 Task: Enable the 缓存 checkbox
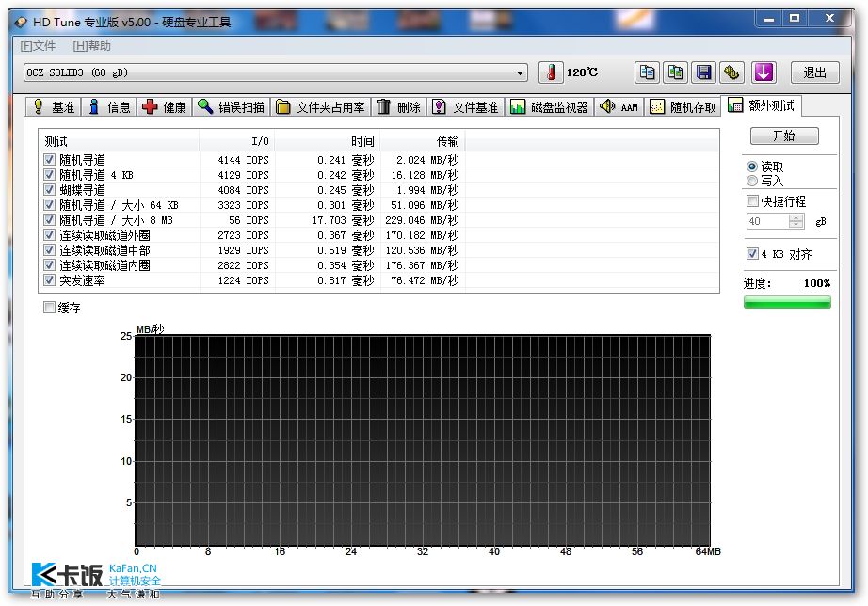coord(49,308)
